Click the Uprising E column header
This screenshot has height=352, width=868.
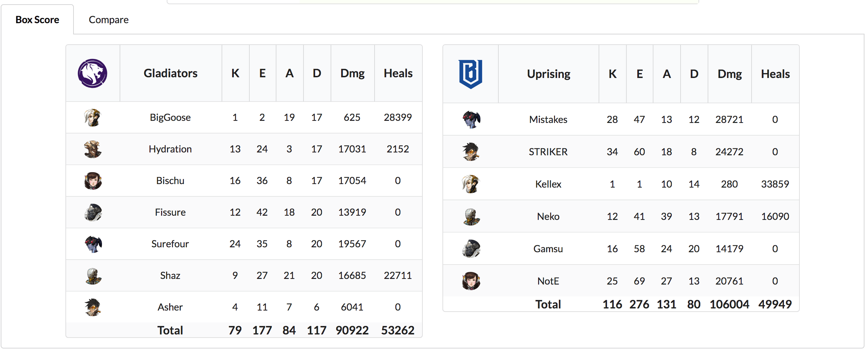[x=640, y=74]
